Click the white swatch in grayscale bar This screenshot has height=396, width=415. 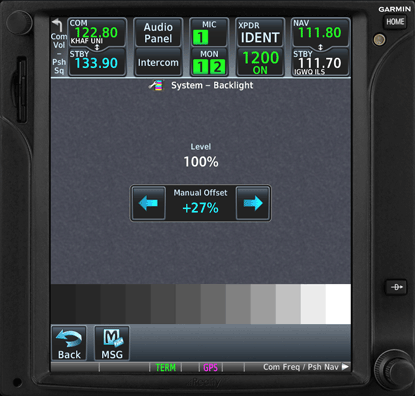pyautogui.click(x=338, y=304)
